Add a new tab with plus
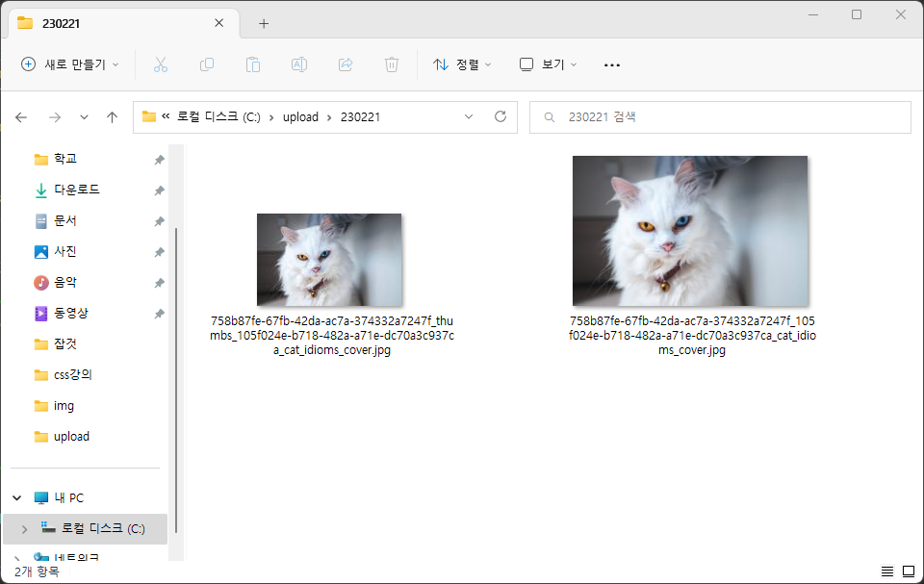Viewport: 924px width, 584px height. 264,24
